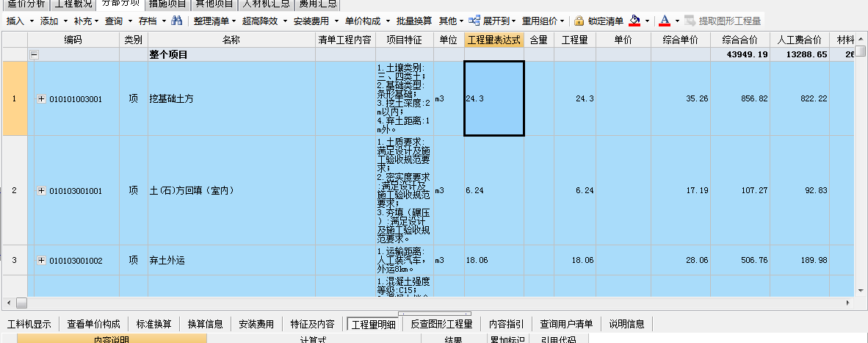
Task: Open the 换算信息 bottom tab
Action: pos(206,324)
